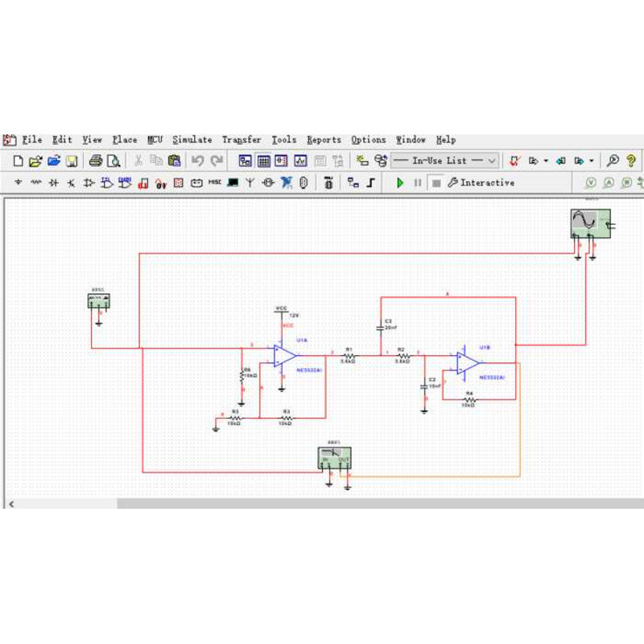
Task: Click the horizontal scrollbar left arrow
Action: [11, 504]
